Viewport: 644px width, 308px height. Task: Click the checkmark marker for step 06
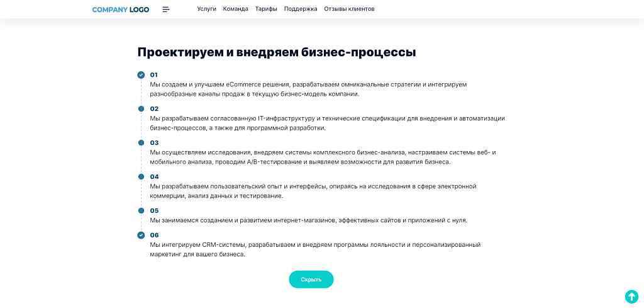pos(141,235)
